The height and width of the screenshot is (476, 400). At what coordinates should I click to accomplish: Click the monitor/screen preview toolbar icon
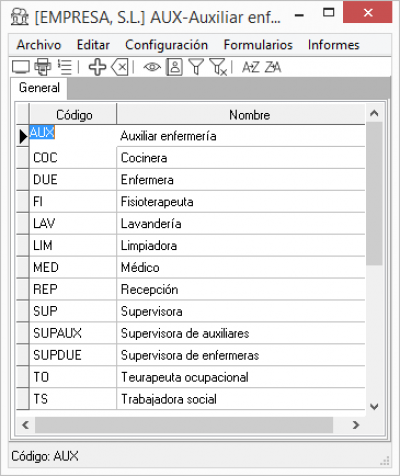coord(21,67)
